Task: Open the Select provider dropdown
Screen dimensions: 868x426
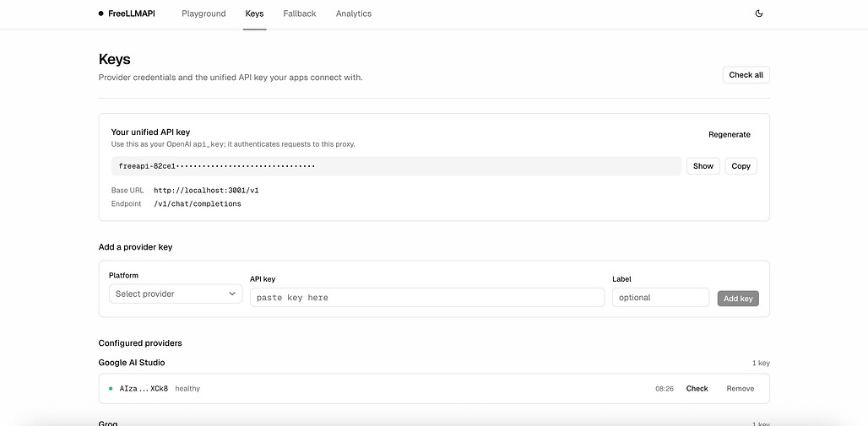Action: [x=176, y=294]
